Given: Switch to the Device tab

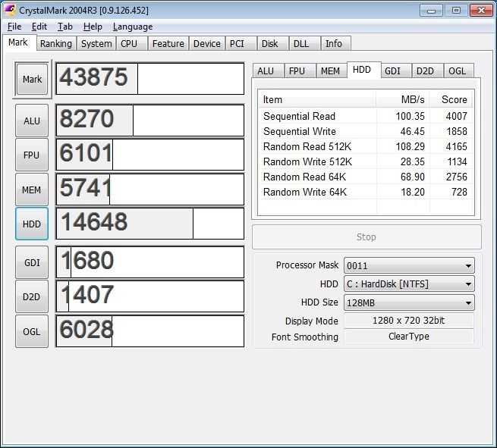Looking at the screenshot, I should (207, 43).
